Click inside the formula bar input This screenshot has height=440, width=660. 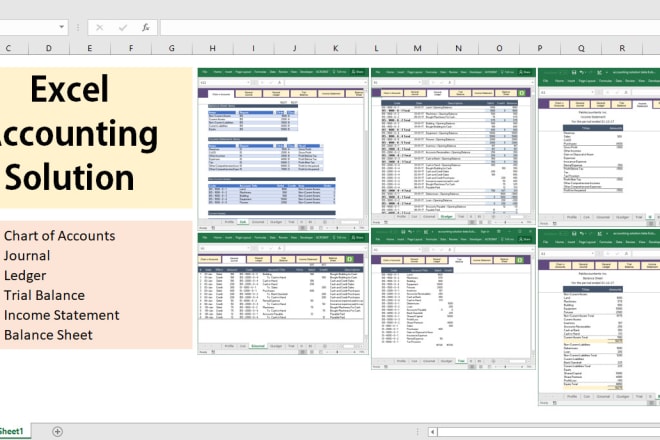point(410,28)
